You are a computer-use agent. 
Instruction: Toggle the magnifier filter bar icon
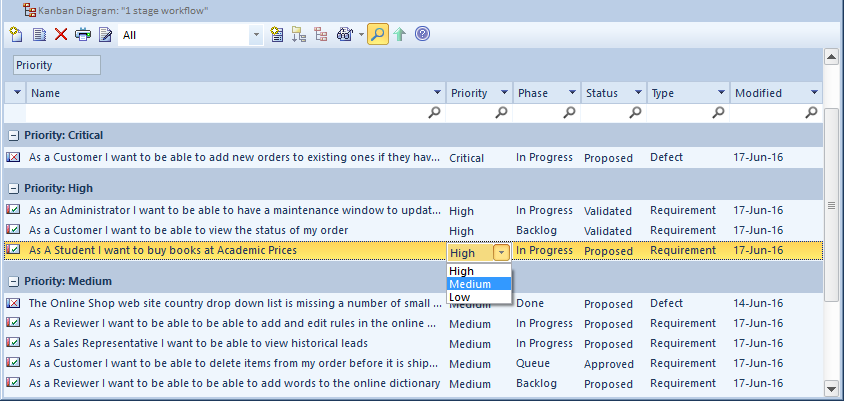tap(377, 35)
